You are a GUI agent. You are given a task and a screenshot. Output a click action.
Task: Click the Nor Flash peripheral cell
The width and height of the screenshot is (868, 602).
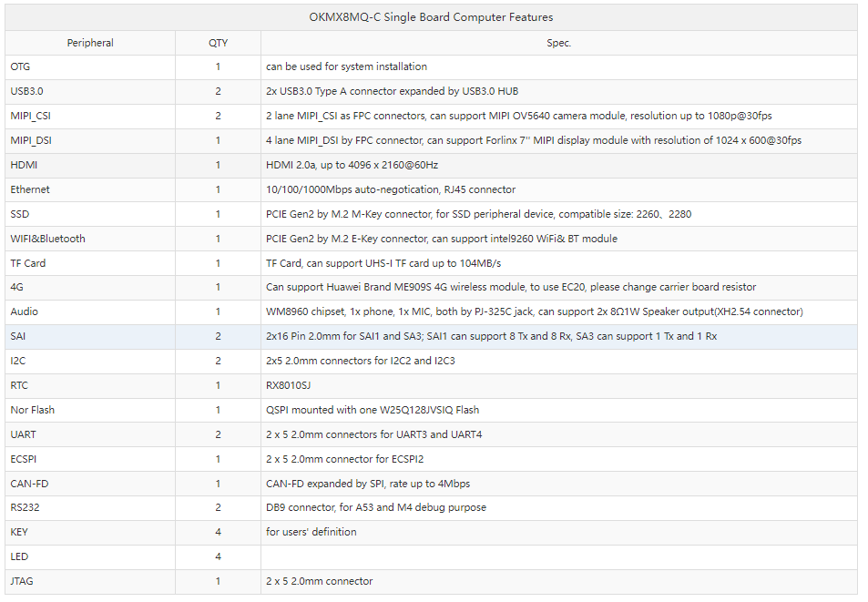coord(90,410)
